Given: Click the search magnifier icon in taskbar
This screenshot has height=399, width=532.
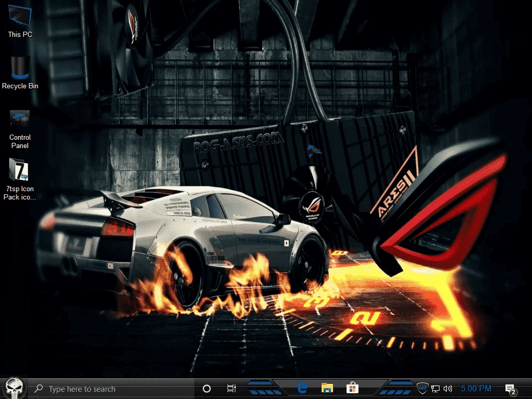Looking at the screenshot, I should click(x=38, y=389).
